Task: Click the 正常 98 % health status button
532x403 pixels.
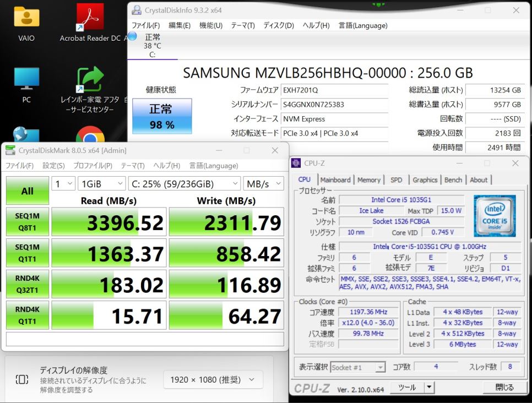Action: pyautogui.click(x=162, y=116)
